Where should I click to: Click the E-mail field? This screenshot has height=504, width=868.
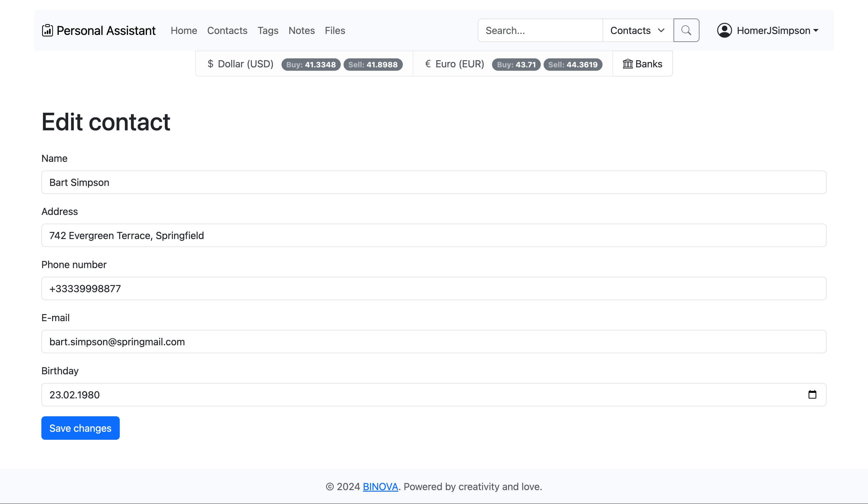tap(434, 341)
